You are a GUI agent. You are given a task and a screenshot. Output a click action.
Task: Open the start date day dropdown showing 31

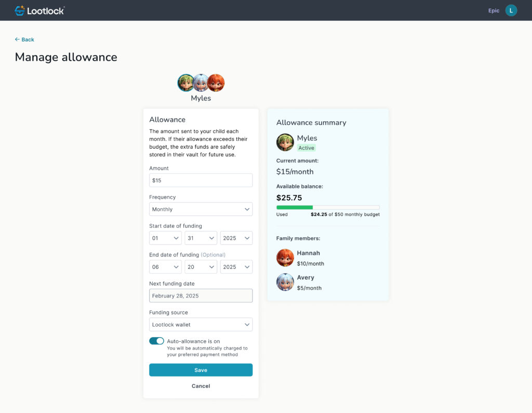[x=201, y=238]
